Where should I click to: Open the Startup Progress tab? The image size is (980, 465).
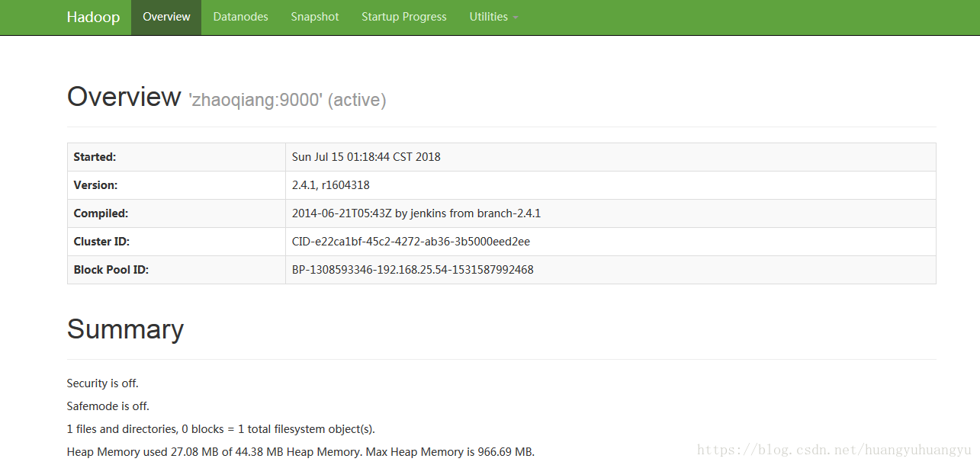coord(404,17)
